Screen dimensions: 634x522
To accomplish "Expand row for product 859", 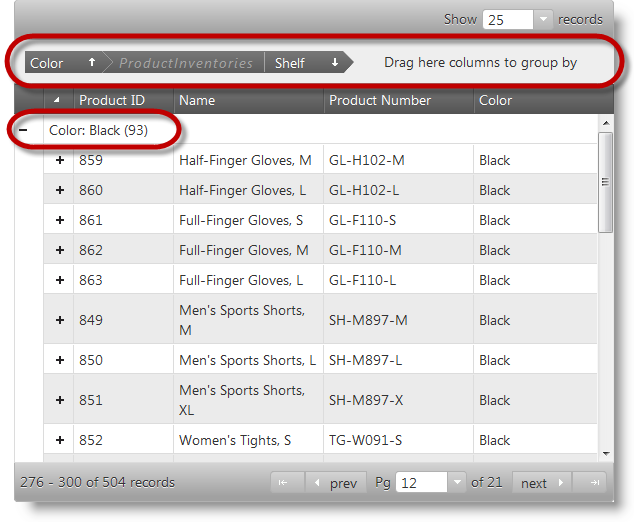I will pyautogui.click(x=59, y=160).
